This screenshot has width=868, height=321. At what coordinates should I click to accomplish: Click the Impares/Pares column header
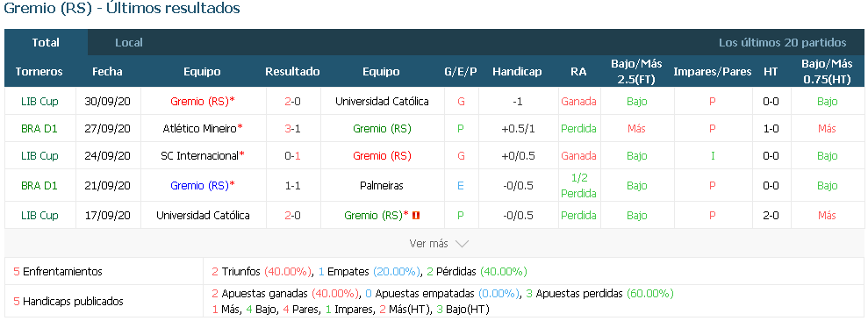tap(713, 71)
